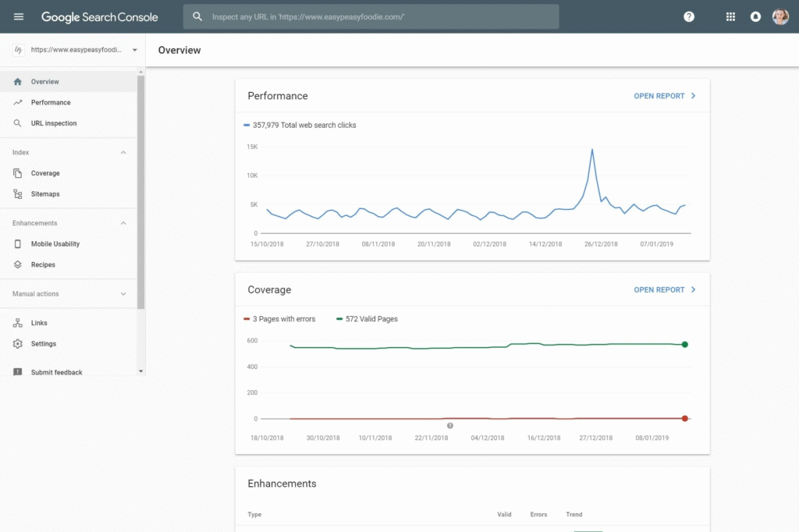Open the Google apps grid
The height and width of the screenshot is (532, 799).
[730, 16]
